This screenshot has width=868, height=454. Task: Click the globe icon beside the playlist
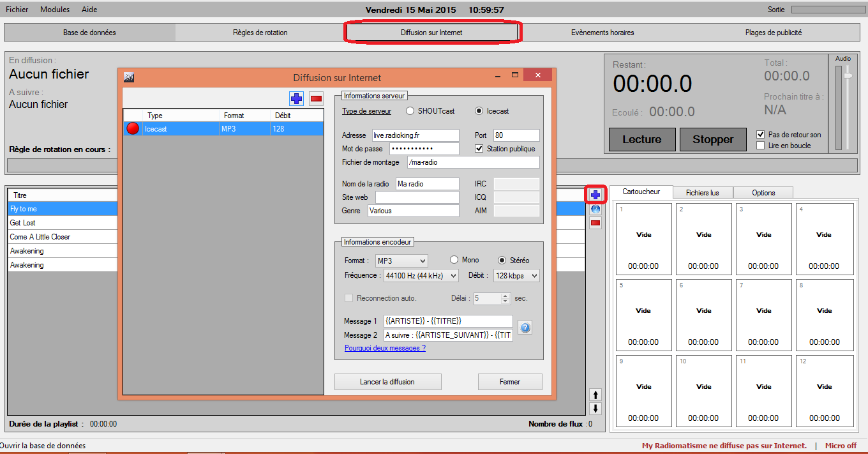[x=595, y=209]
